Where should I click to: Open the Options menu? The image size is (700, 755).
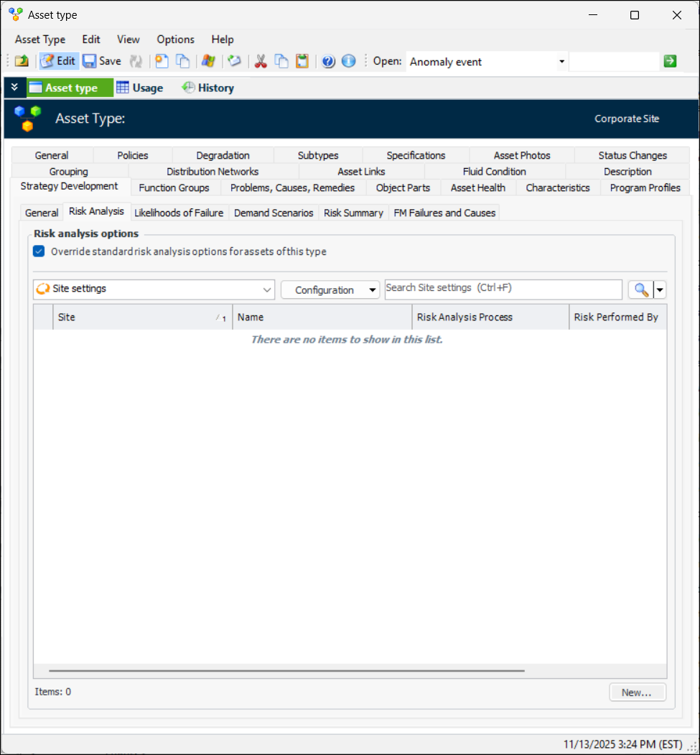click(x=176, y=40)
